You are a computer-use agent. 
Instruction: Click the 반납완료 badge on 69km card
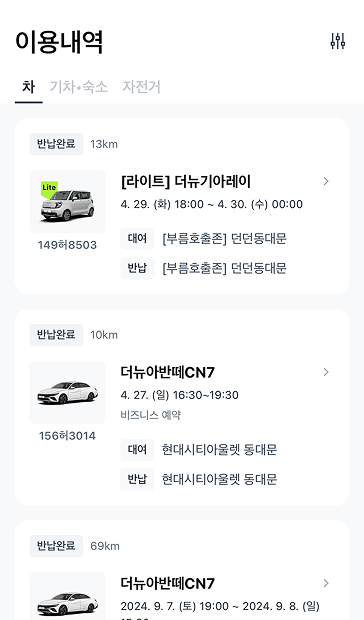[x=56, y=546]
